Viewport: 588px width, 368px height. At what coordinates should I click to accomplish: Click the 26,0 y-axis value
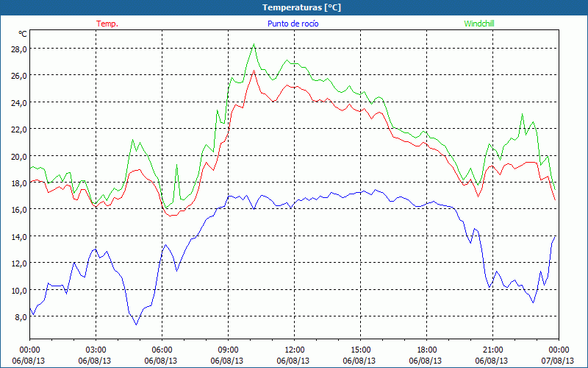coord(18,76)
